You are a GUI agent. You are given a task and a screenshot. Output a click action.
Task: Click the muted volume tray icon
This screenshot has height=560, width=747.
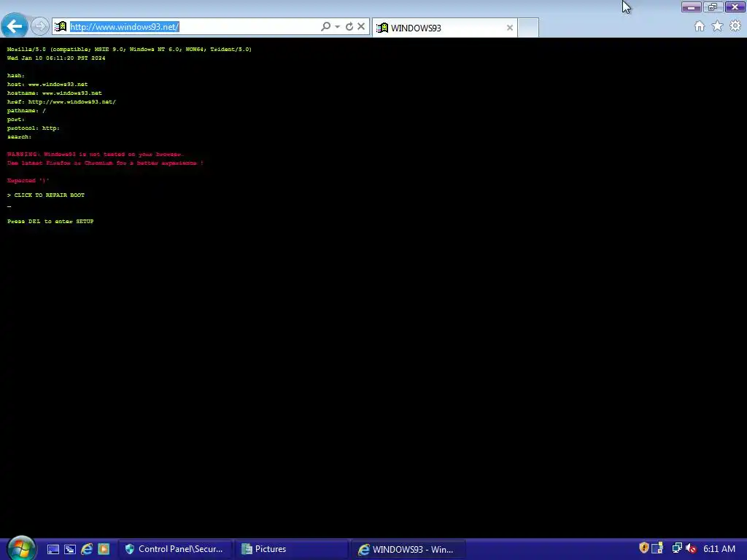click(x=691, y=548)
